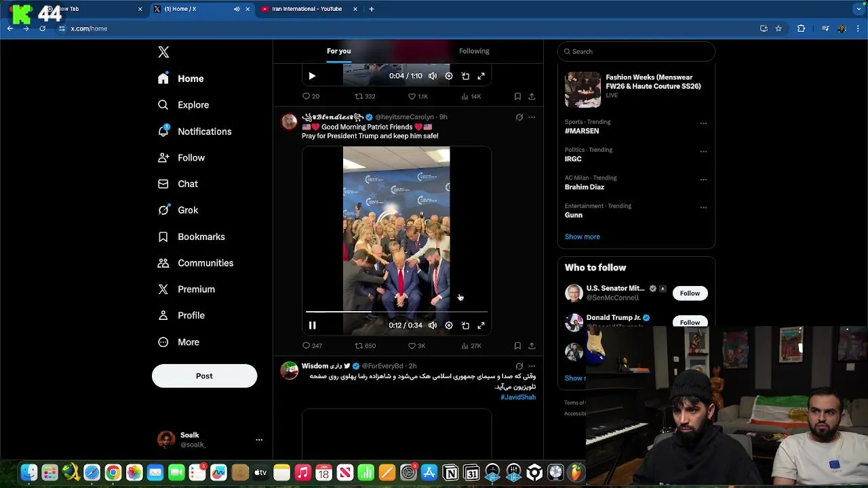Open Grok explain icon on heyitsmeCarolyn post
868x488 pixels.
(x=519, y=117)
